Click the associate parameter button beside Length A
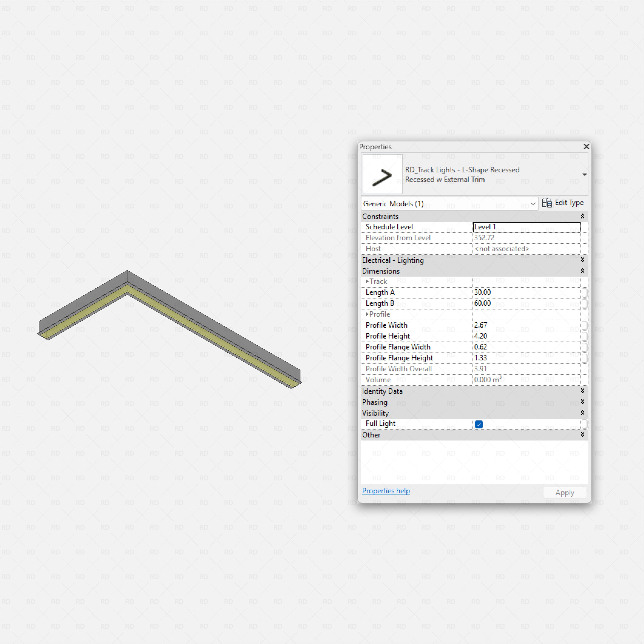This screenshot has height=644, width=644. click(585, 292)
